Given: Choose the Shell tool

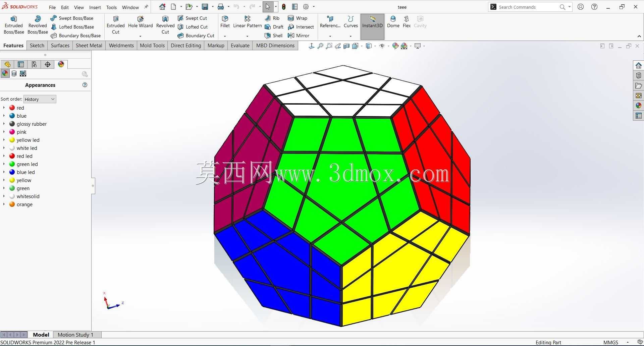Looking at the screenshot, I should click(274, 36).
